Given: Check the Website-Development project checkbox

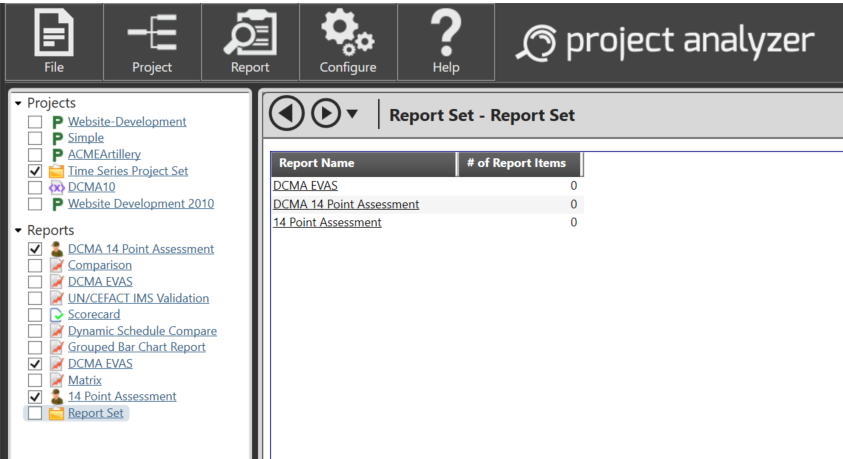Looking at the screenshot, I should click(35, 122).
